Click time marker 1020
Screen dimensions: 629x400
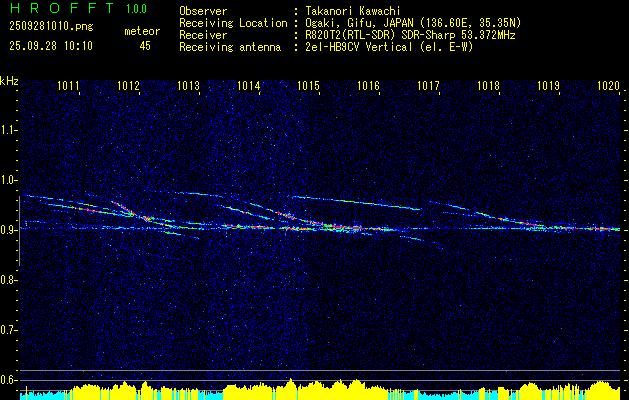pyautogui.click(x=608, y=85)
